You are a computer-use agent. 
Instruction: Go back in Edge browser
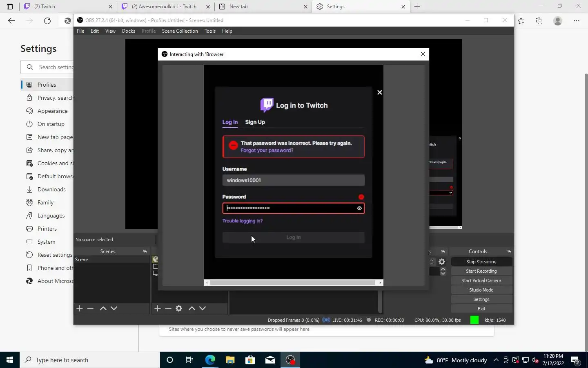pyautogui.click(x=11, y=21)
